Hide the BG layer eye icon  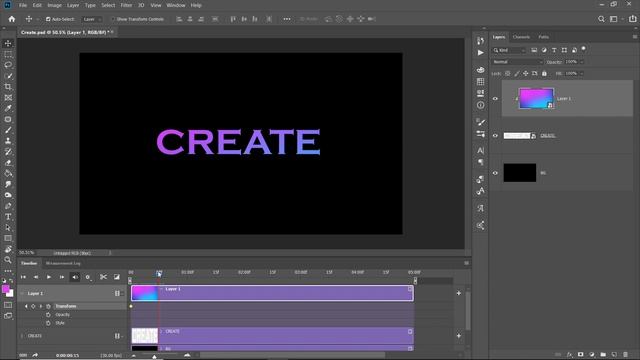coord(495,173)
